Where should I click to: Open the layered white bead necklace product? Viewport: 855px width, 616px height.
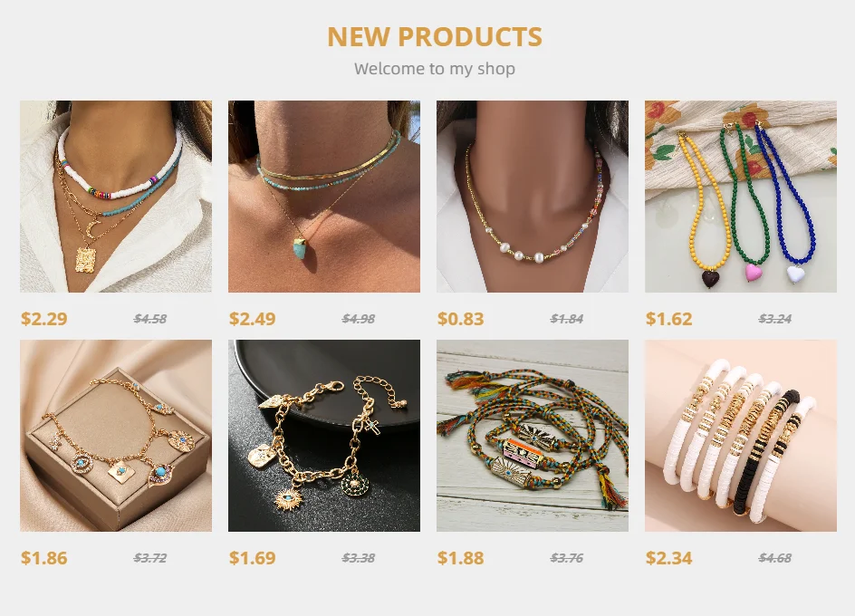(x=116, y=197)
